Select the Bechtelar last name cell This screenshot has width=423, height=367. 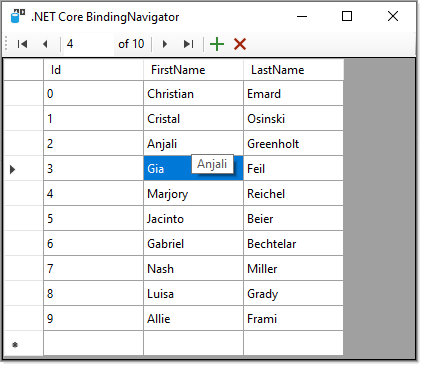[293, 244]
